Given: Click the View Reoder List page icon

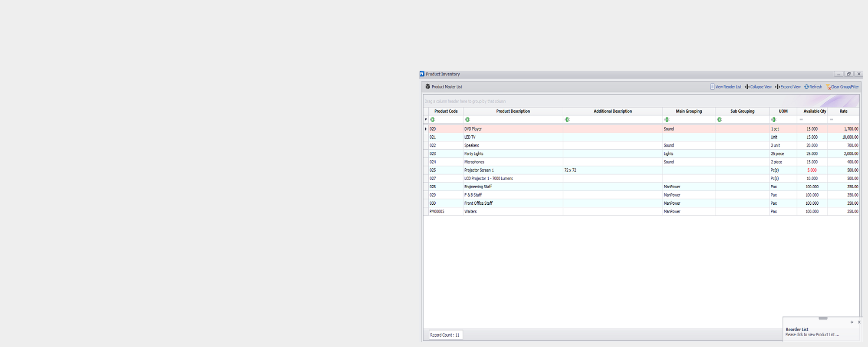Looking at the screenshot, I should coord(712,87).
